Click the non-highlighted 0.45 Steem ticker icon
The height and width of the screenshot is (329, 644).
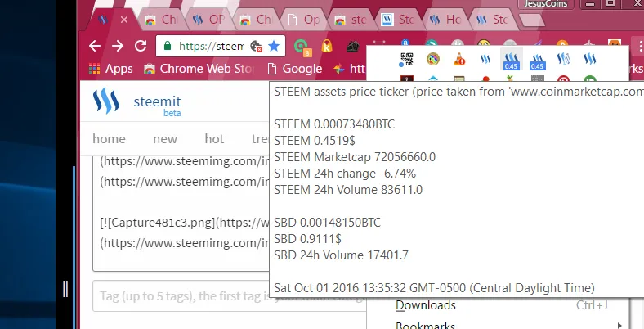pos(537,61)
